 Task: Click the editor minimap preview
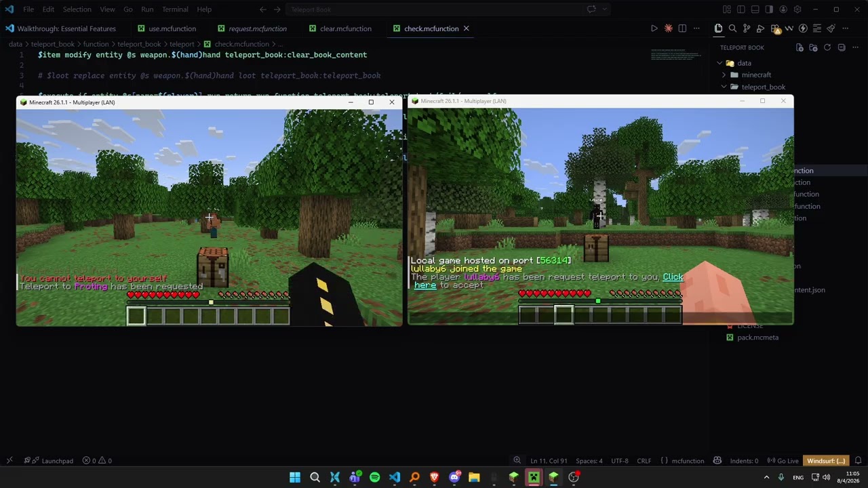pyautogui.click(x=676, y=54)
